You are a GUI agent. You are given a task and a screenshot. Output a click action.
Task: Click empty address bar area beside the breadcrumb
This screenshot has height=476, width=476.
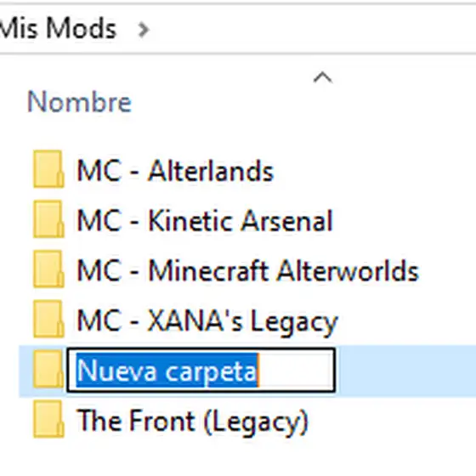(x=313, y=30)
